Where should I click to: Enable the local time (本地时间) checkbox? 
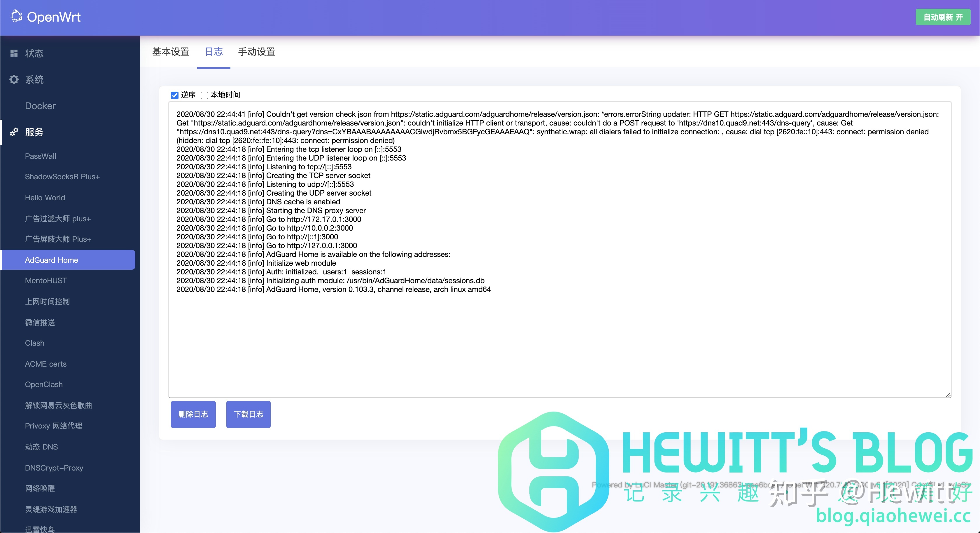205,95
